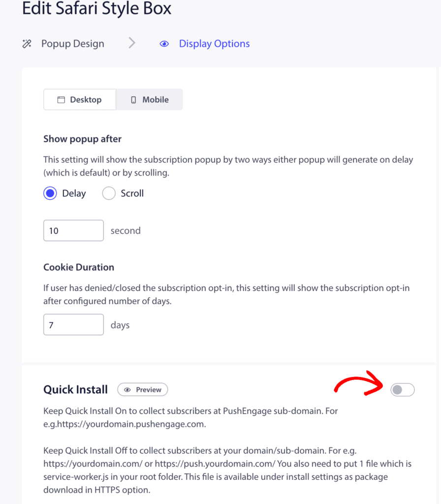Focus the delay seconds input field
Screen dimensions: 441x504
[x=74, y=230]
